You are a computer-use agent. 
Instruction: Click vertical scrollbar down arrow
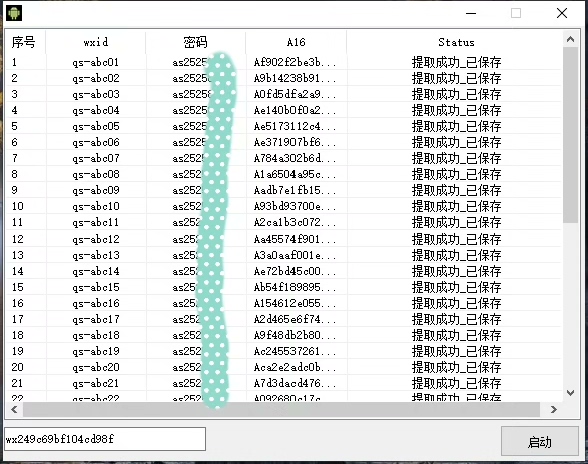(x=570, y=393)
